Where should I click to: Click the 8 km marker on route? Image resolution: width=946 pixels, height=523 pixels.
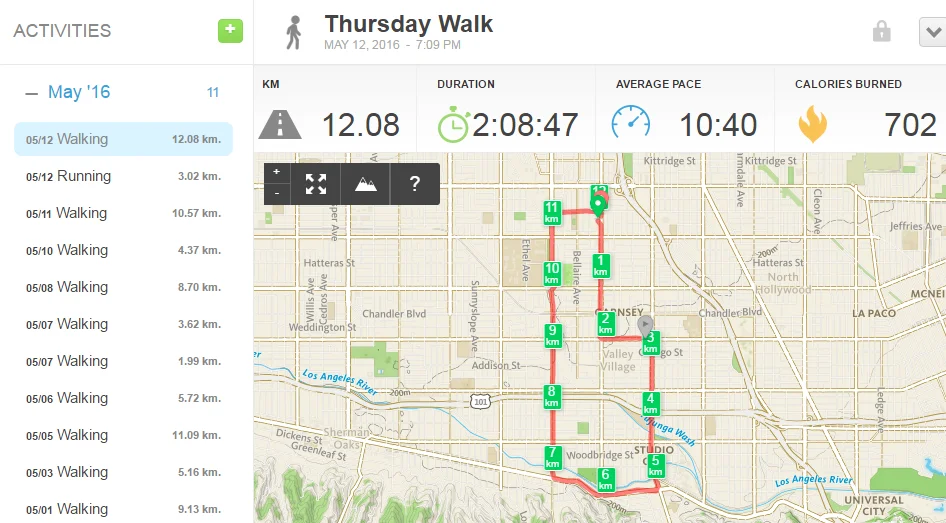551,396
